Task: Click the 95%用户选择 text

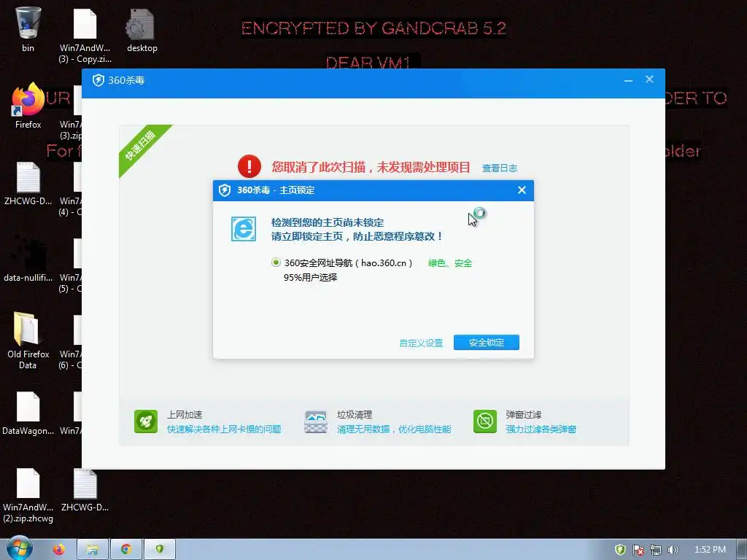Action: pyautogui.click(x=310, y=277)
